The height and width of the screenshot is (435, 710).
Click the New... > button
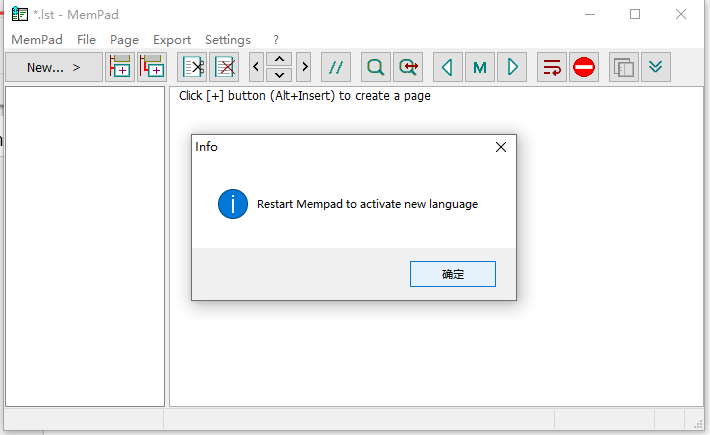click(x=54, y=67)
